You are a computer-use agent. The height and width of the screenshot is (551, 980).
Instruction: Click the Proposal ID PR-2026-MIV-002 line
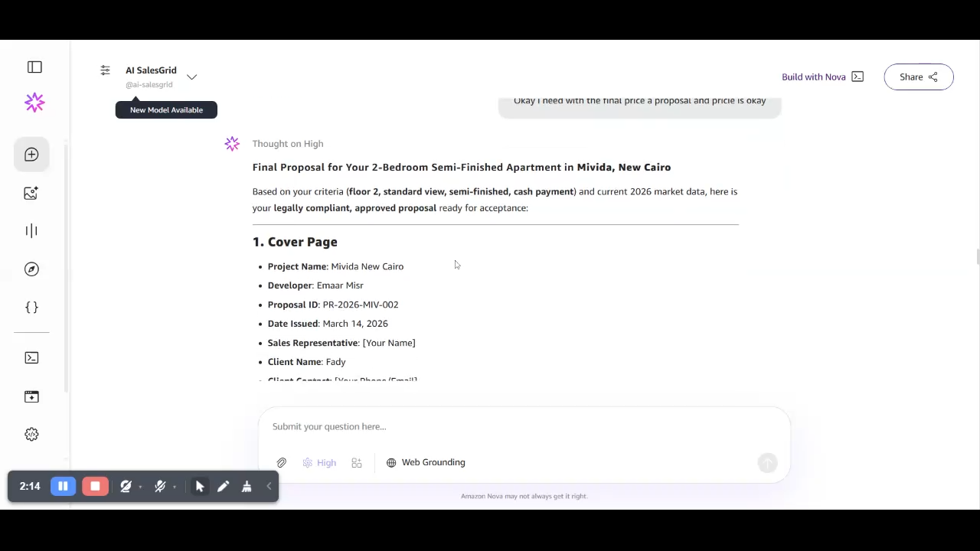click(333, 305)
